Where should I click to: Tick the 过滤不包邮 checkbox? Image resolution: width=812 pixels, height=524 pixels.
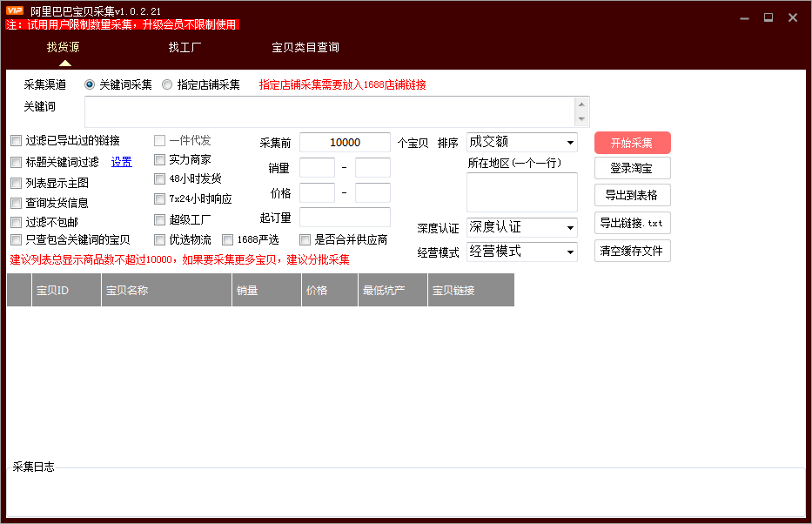pos(16,222)
